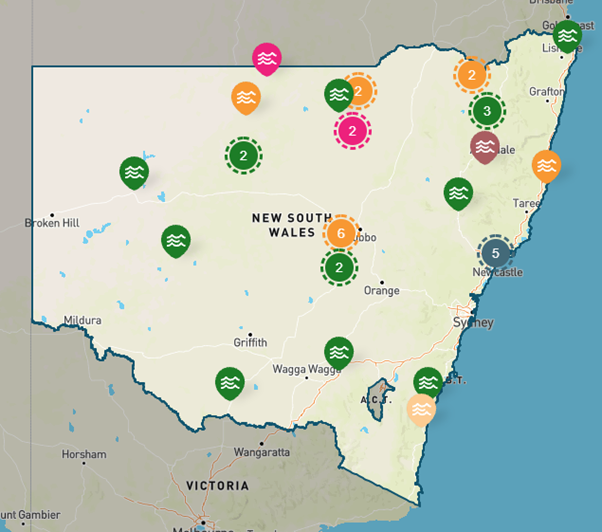The image size is (602, 532).
Task: Open the green wave marker east of A.C.T.
Action: tap(428, 382)
